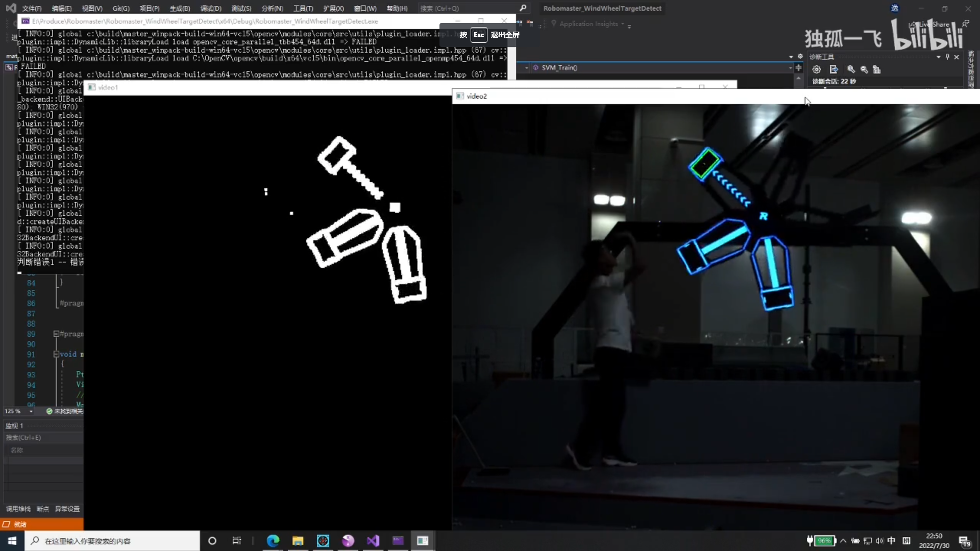Toggle the Chinese input method indicator
The height and width of the screenshot is (551, 980).
click(x=891, y=541)
